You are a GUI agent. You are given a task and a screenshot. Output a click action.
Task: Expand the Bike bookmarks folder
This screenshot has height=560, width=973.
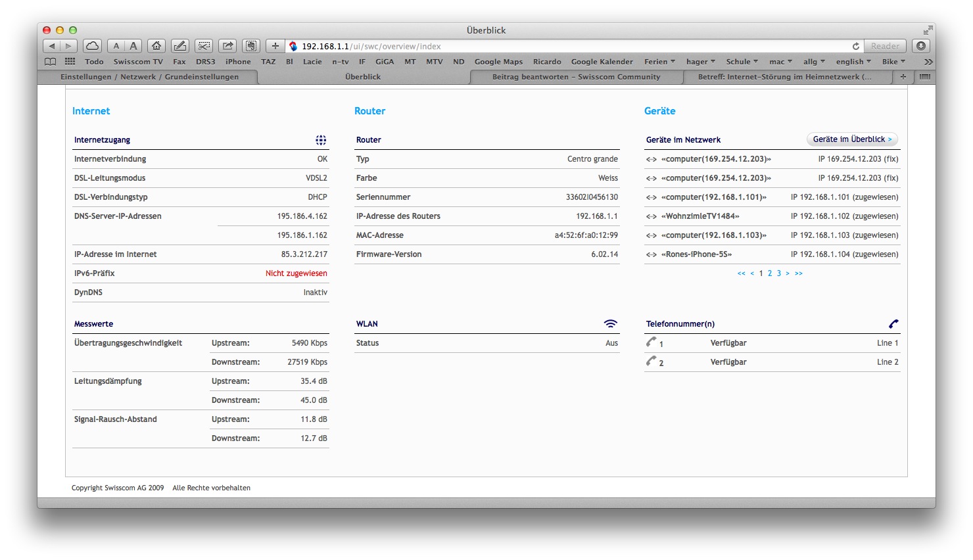point(893,62)
